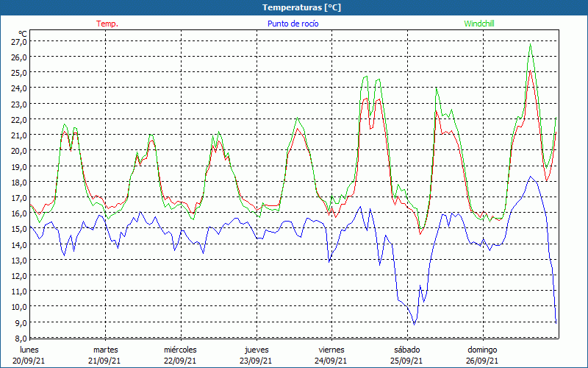The image size is (588, 368).
Task: Click the 19,0 y-axis value
Action: 19,166
